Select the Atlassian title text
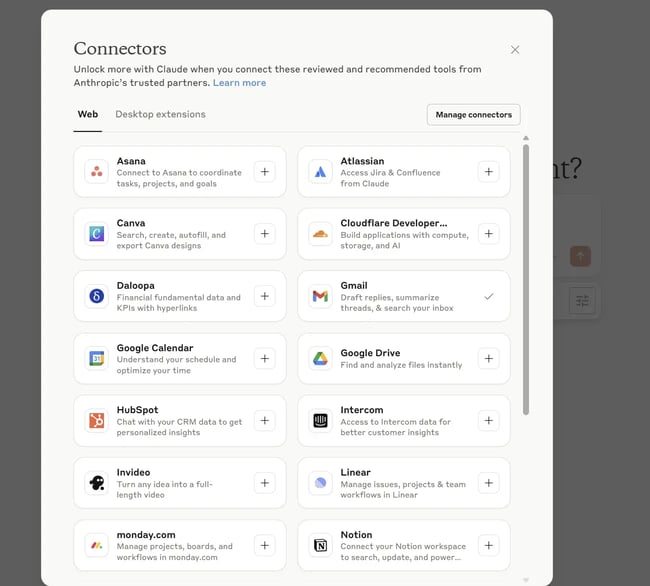 point(362,161)
